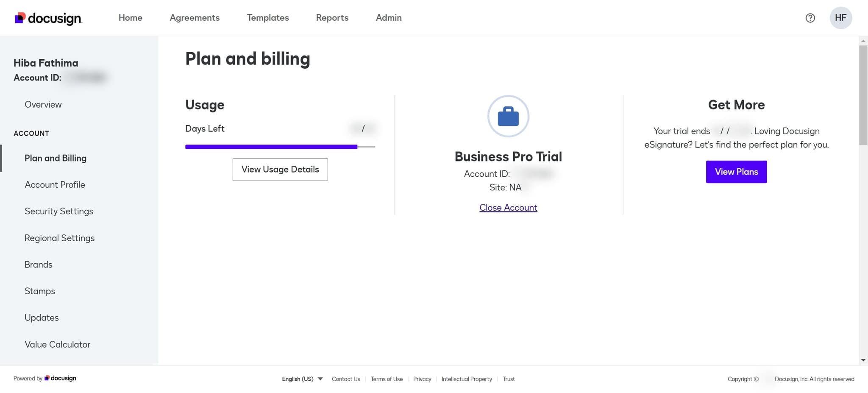
Task: Navigate to Account Profile in sidebar
Action: (55, 184)
